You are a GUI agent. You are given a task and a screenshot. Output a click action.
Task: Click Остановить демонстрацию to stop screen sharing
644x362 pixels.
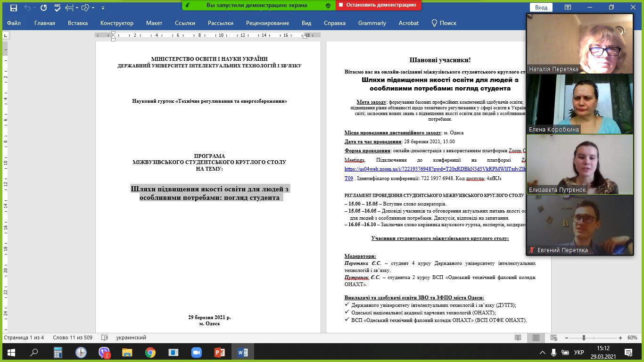379,5
